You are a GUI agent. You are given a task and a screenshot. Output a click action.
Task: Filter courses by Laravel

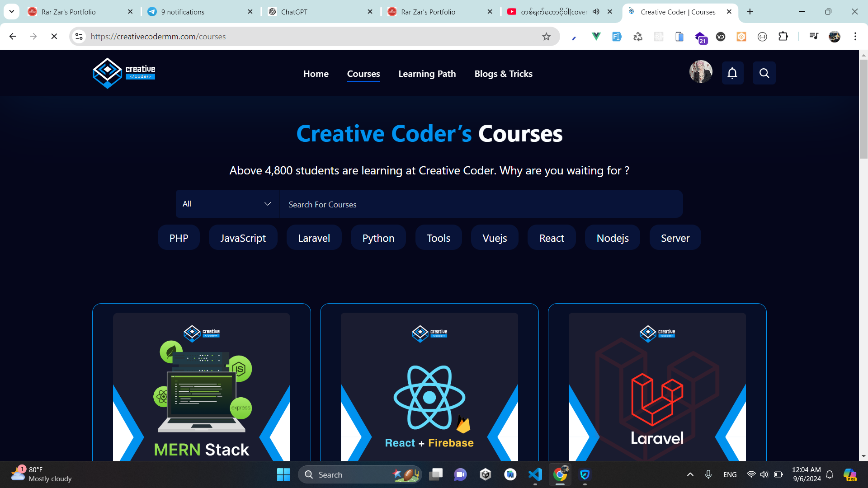314,238
